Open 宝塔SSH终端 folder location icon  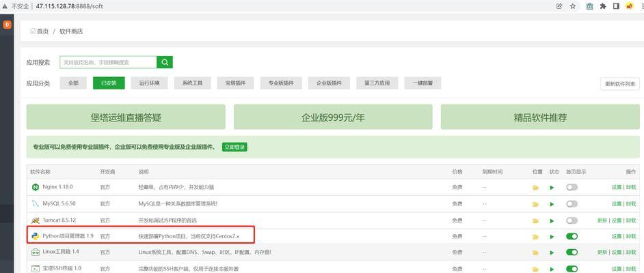535,269
